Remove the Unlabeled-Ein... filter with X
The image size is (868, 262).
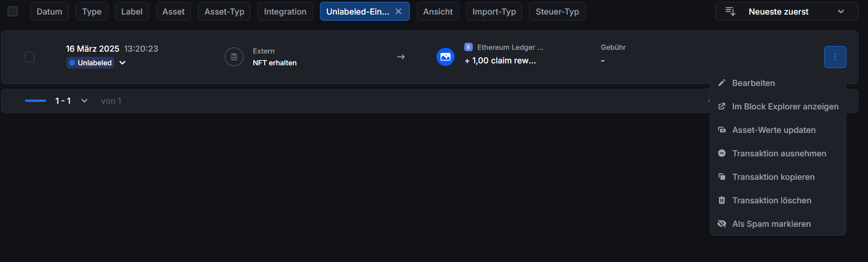pos(399,11)
